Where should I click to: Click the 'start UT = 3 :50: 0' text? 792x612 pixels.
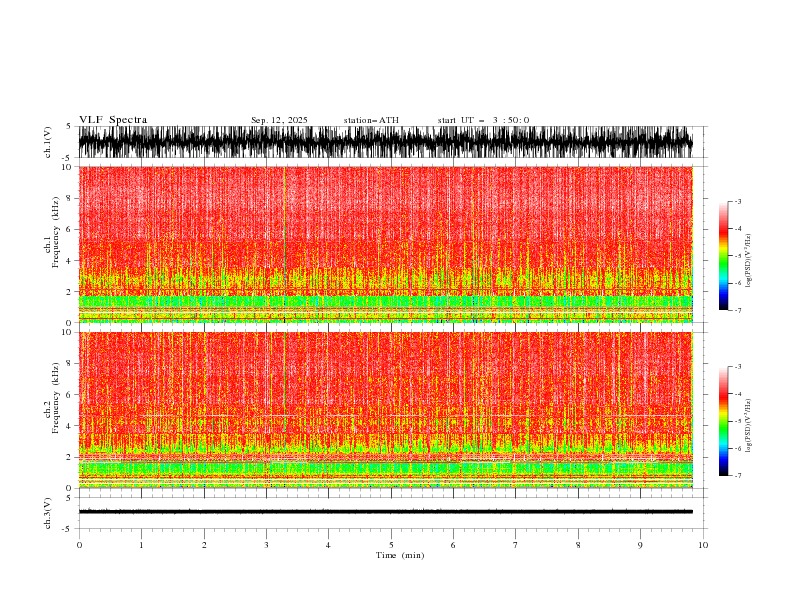tap(483, 120)
